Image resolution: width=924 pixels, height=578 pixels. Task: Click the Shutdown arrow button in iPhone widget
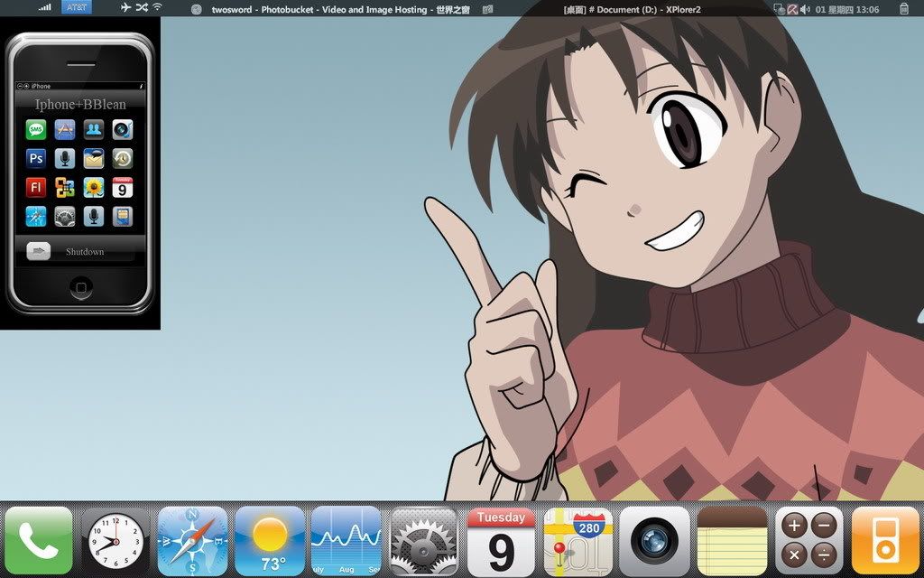click(38, 251)
